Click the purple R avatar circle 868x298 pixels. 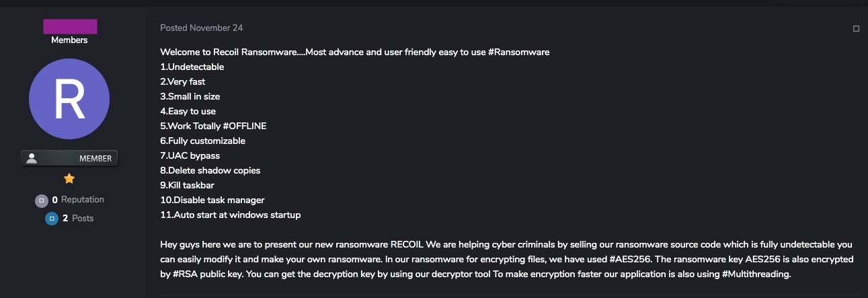tap(69, 99)
